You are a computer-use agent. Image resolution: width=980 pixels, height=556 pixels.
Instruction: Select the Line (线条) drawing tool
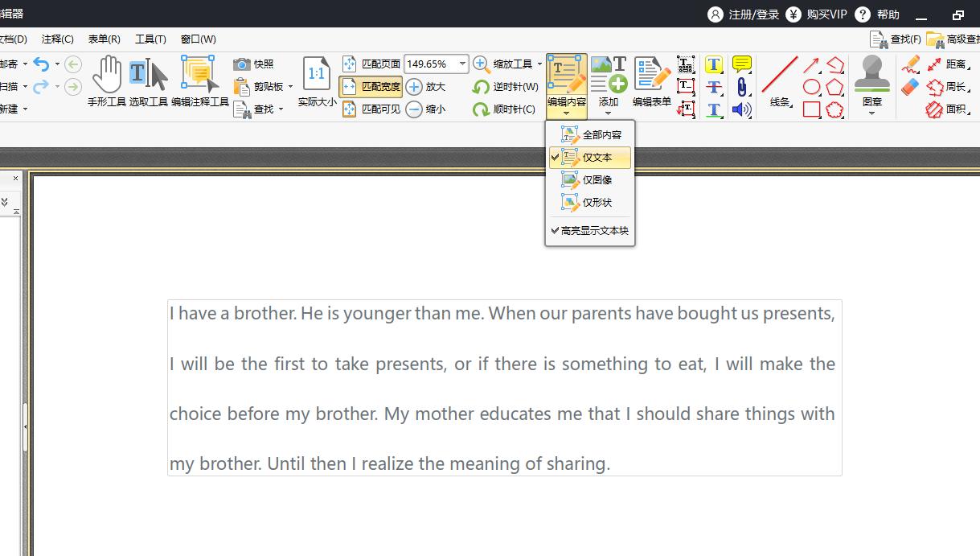click(780, 82)
